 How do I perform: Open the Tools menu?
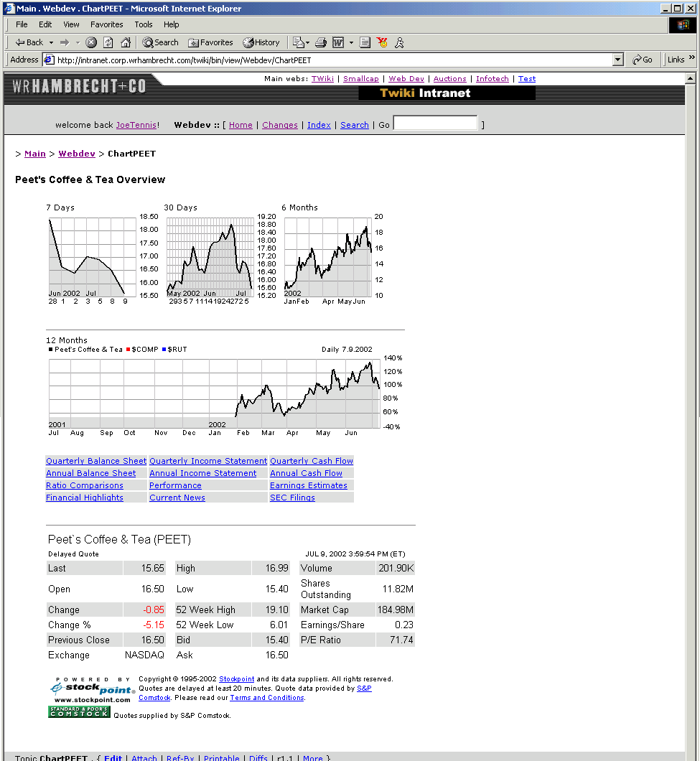(144, 24)
